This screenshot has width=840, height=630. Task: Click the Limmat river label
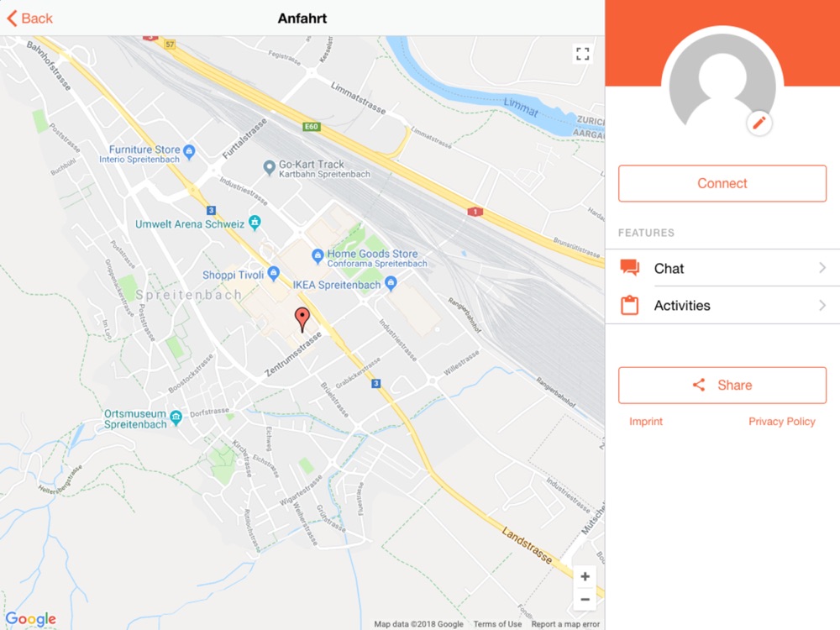tap(521, 108)
